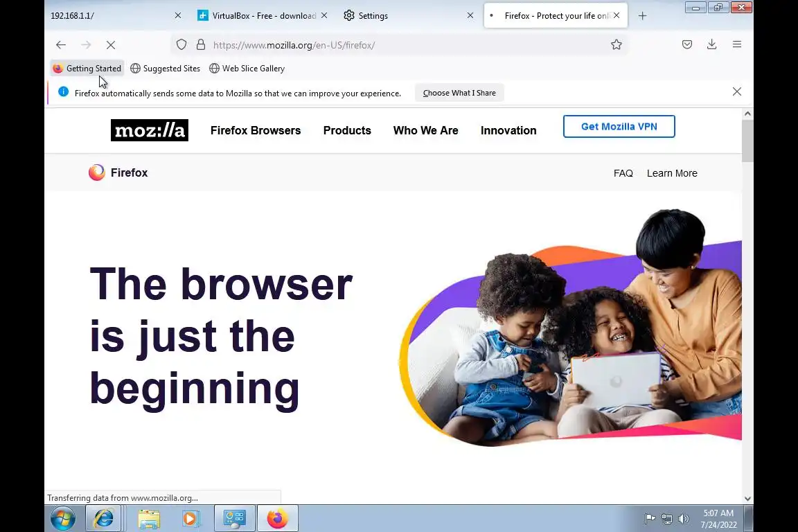Open tracking protection shield icon
The height and width of the screenshot is (532, 798).
(181, 45)
